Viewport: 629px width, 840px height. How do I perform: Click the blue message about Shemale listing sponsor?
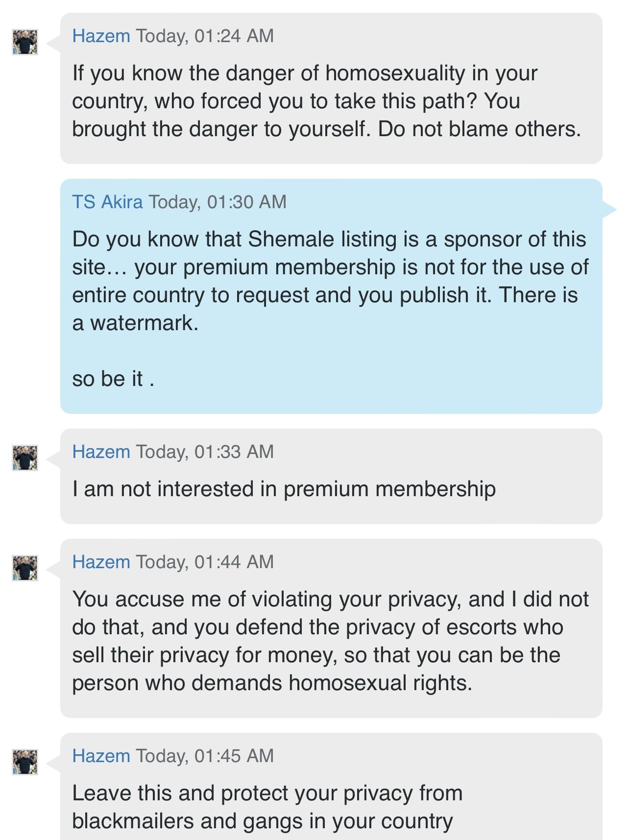coord(330,281)
